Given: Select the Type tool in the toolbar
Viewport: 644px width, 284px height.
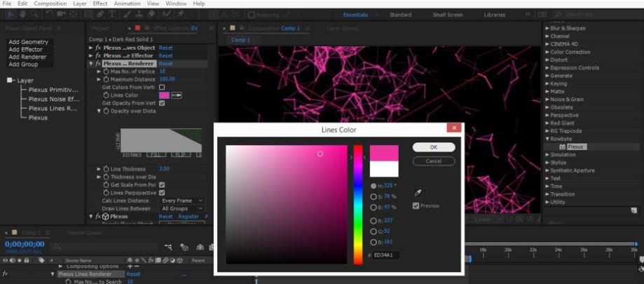Looking at the screenshot, I should (112, 14).
